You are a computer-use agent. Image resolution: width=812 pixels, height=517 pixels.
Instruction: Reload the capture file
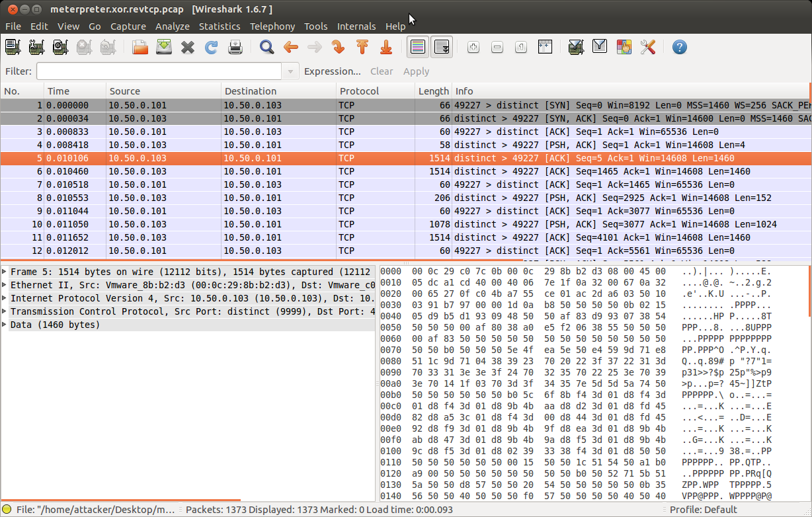(212, 47)
